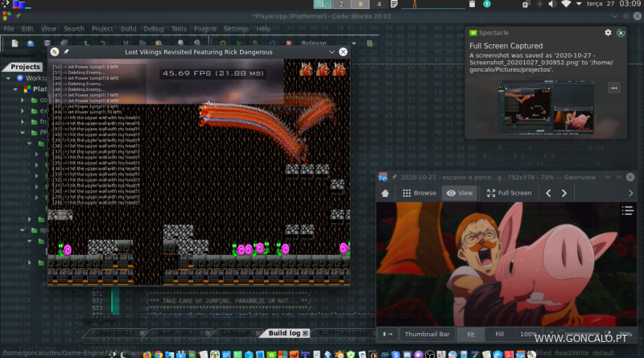Launch Firefox from the bottom dock

[x=147, y=354]
